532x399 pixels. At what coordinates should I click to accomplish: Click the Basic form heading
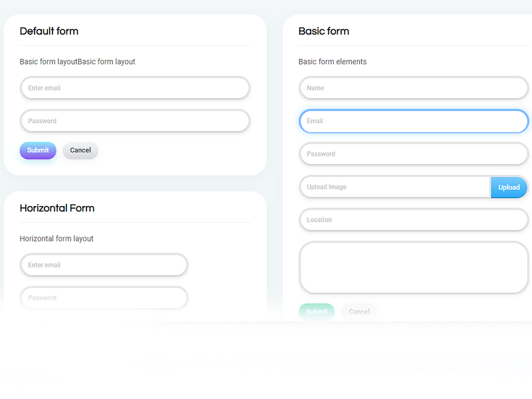(x=324, y=31)
